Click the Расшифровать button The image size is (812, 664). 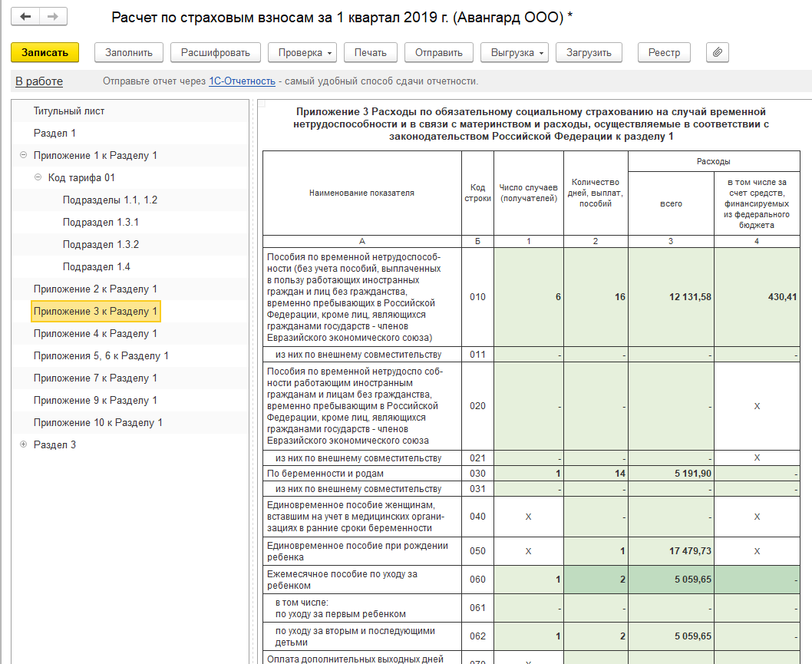pos(215,52)
